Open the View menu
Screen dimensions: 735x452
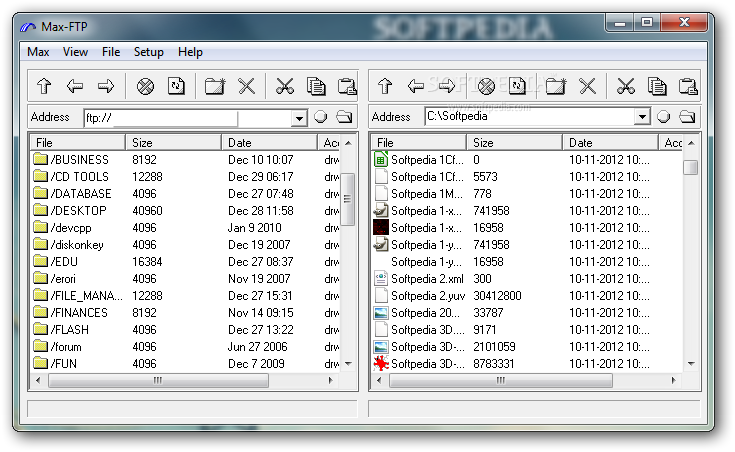click(75, 52)
